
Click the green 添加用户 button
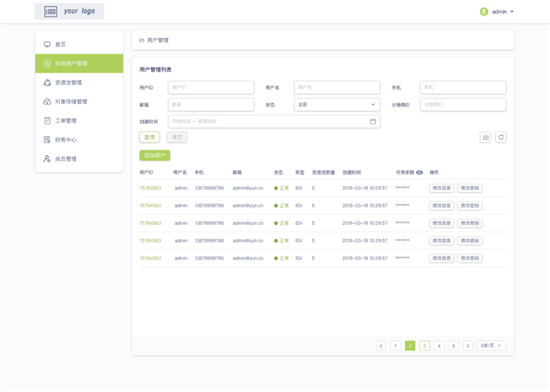coord(155,155)
